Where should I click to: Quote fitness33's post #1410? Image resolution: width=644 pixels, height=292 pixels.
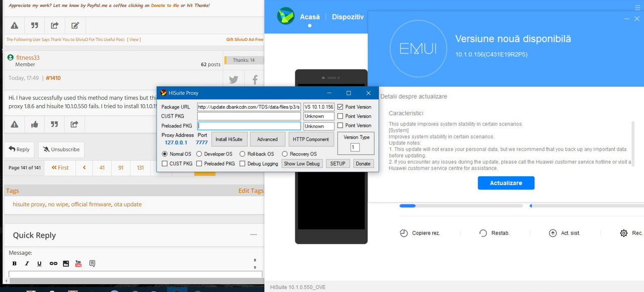[54, 124]
